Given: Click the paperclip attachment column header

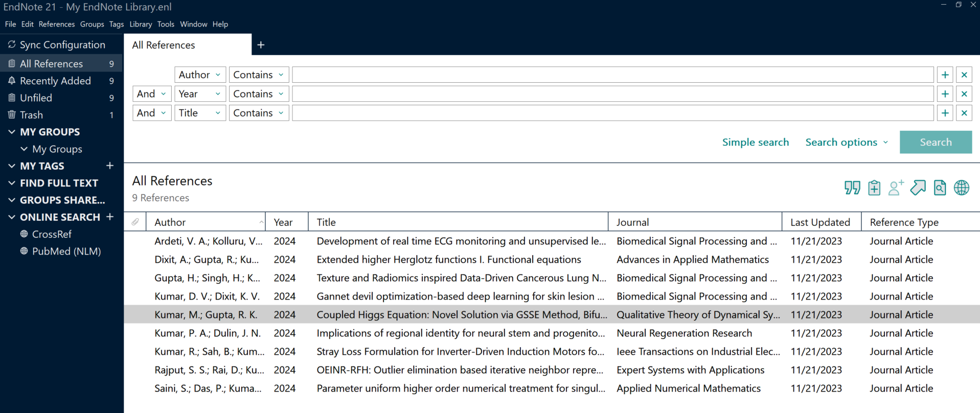Looking at the screenshot, I should [135, 222].
